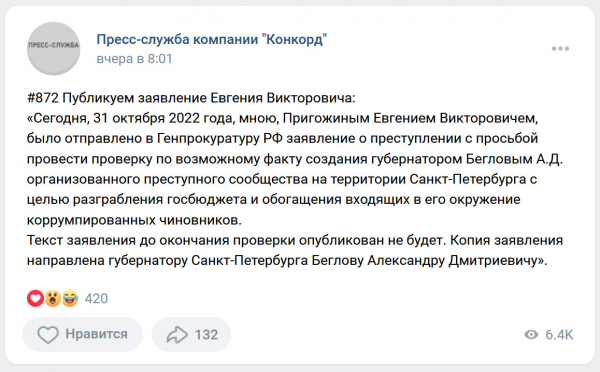Select the red heart reaction emoji
This screenshot has height=372, width=600.
pos(35,298)
